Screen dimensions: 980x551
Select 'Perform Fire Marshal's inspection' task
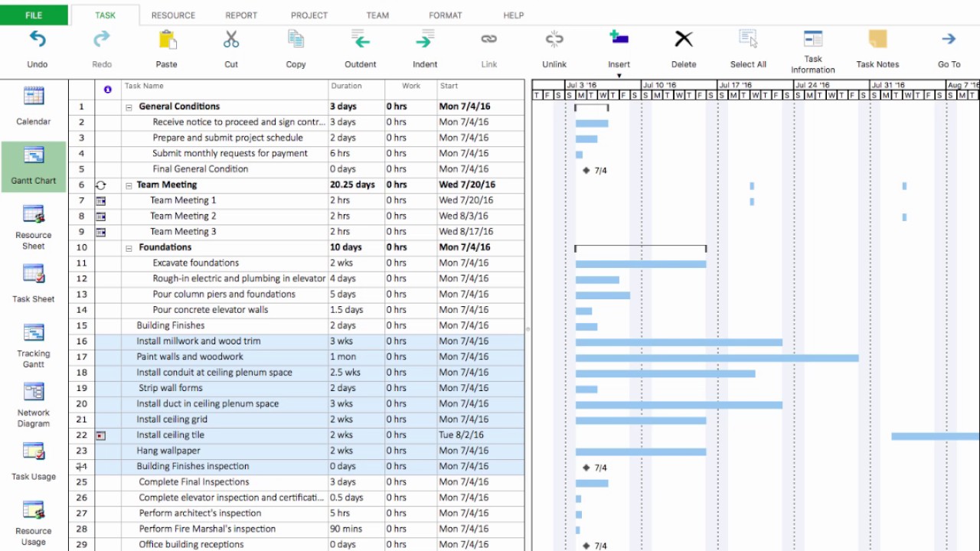[x=207, y=529]
